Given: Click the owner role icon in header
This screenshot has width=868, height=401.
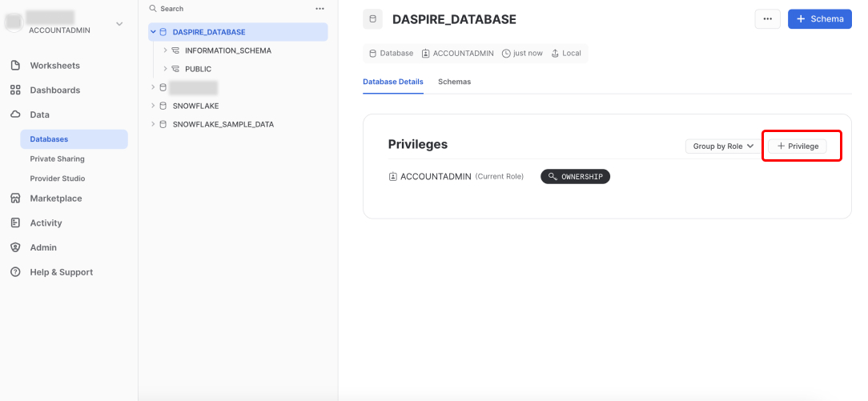Looking at the screenshot, I should pos(426,53).
